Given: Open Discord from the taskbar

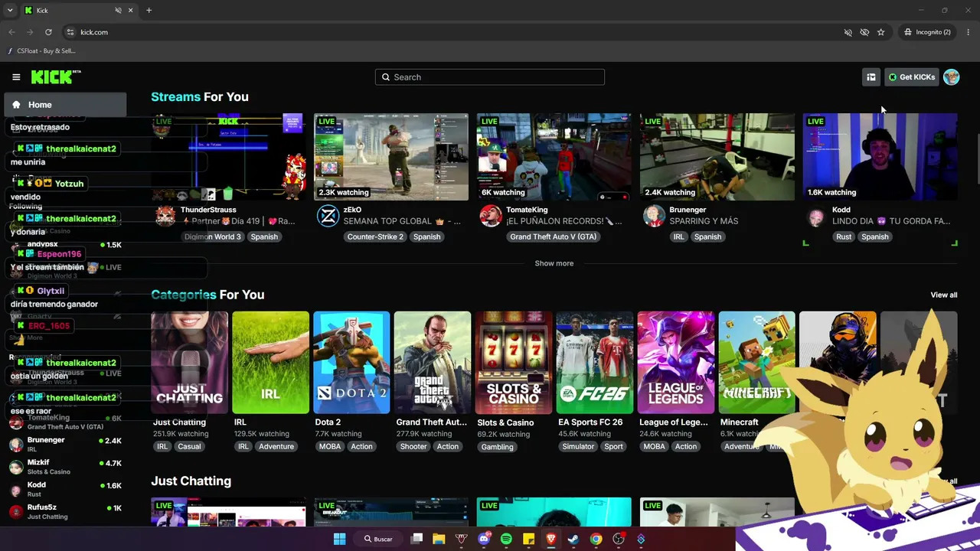Looking at the screenshot, I should pos(484,539).
